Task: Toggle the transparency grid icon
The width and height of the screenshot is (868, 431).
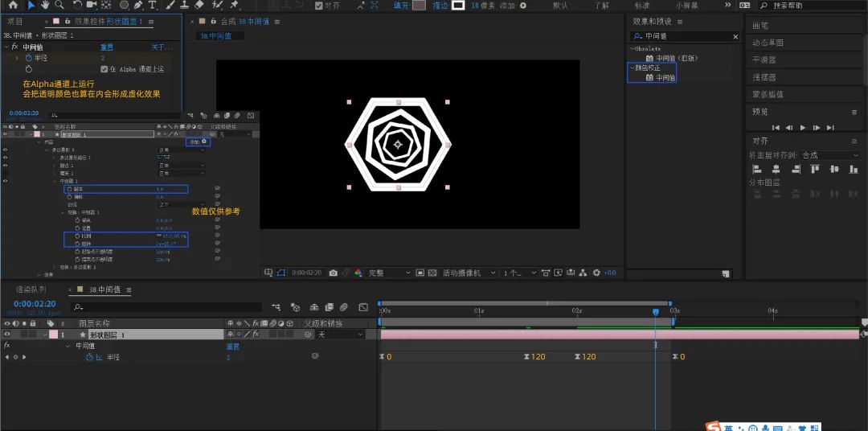Action: [432, 273]
